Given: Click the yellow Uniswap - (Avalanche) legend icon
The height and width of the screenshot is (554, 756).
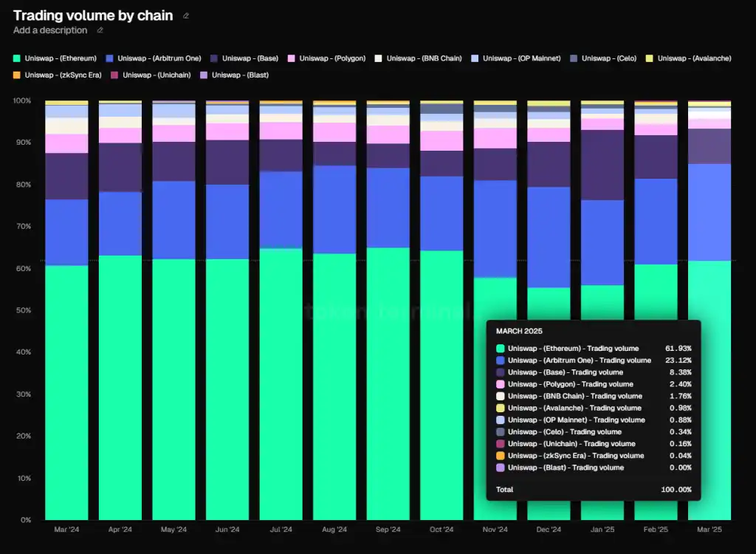Looking at the screenshot, I should click(x=649, y=58).
